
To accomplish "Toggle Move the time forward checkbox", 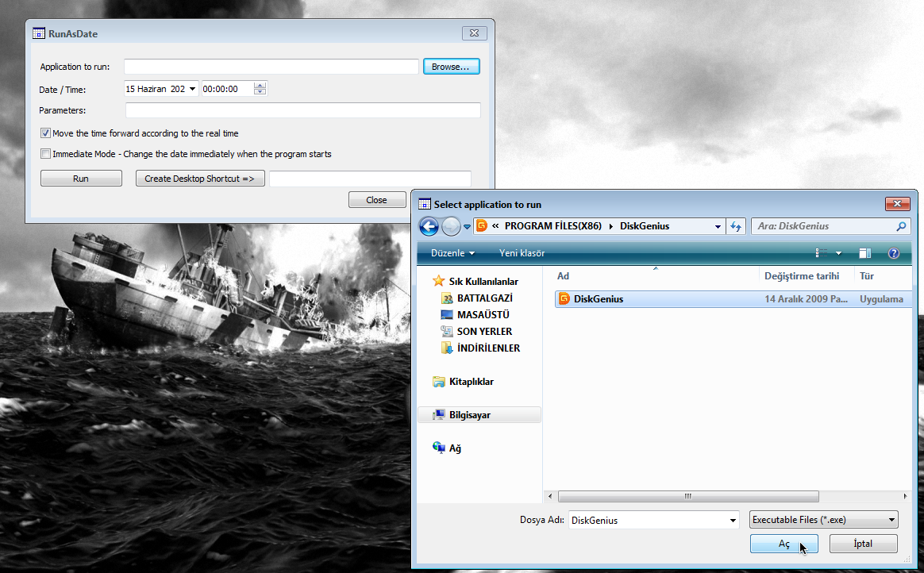I will pos(45,133).
